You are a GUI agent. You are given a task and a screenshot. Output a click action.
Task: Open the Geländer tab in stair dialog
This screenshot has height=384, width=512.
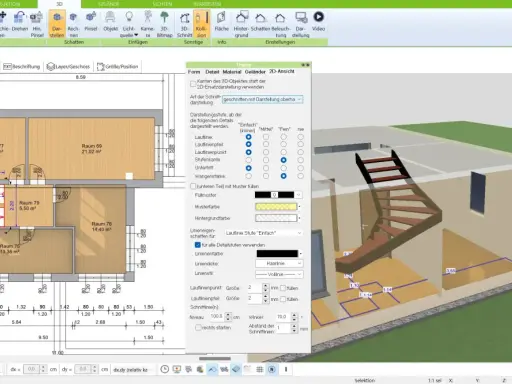(255, 72)
